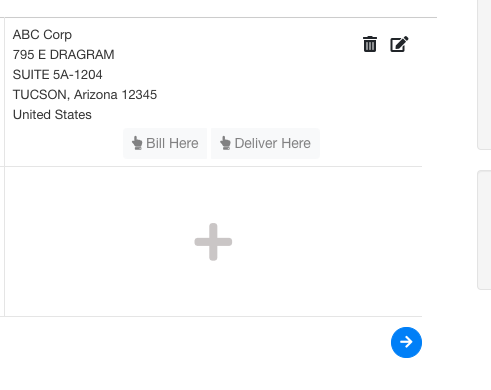
Task: Click the white arrow inside the blue circle
Action: click(x=406, y=342)
